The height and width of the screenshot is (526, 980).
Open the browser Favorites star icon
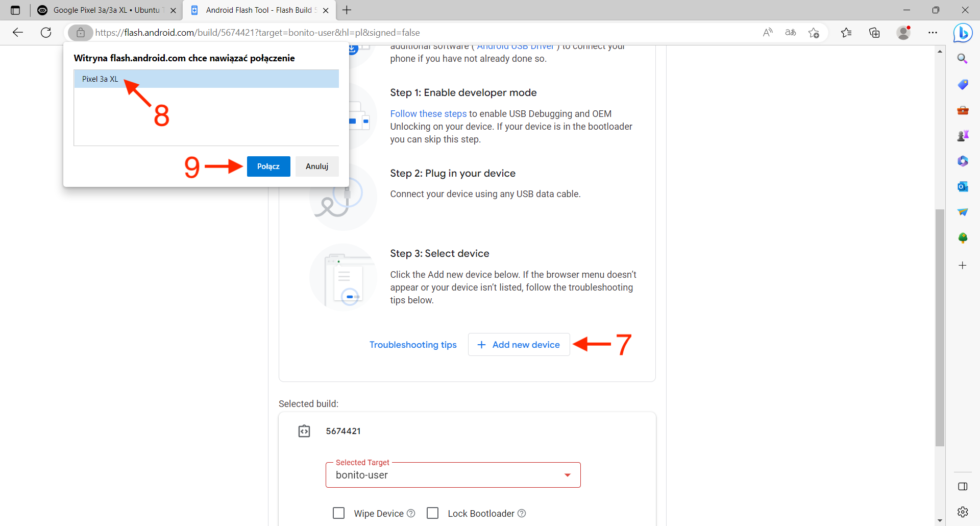846,33
